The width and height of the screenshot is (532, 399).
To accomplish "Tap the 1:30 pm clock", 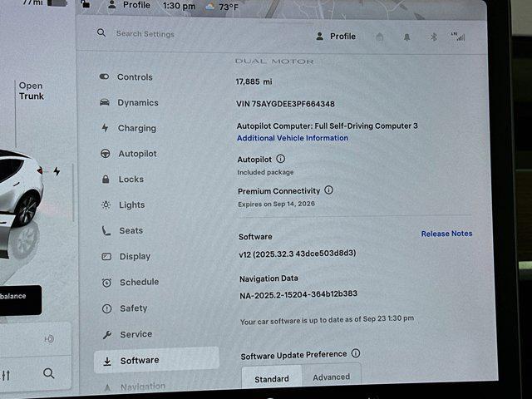I will pos(180,6).
